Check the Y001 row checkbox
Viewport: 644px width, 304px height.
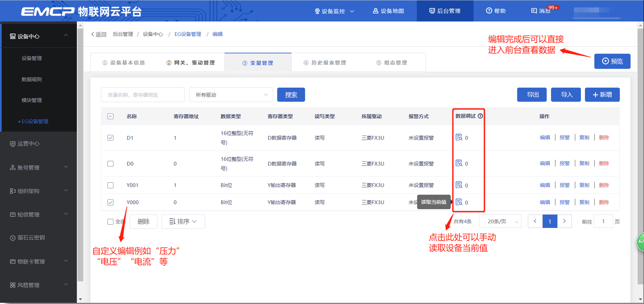[x=110, y=185]
